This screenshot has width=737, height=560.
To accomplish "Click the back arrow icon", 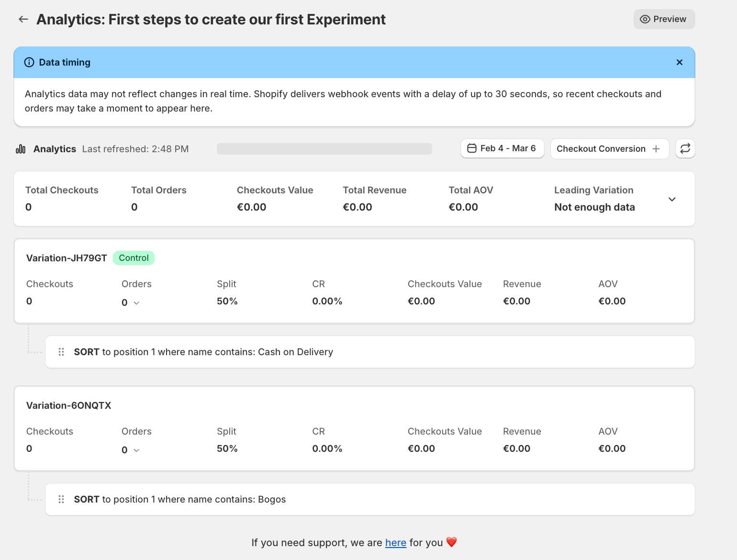I will point(23,19).
